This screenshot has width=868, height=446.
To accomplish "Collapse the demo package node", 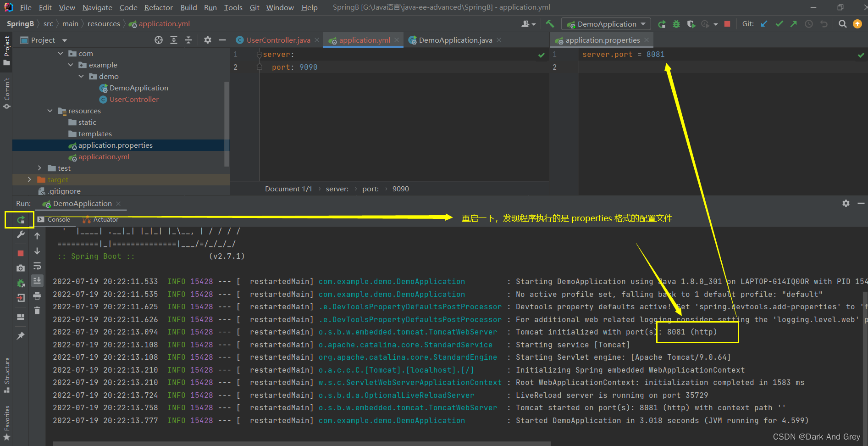I will (81, 77).
